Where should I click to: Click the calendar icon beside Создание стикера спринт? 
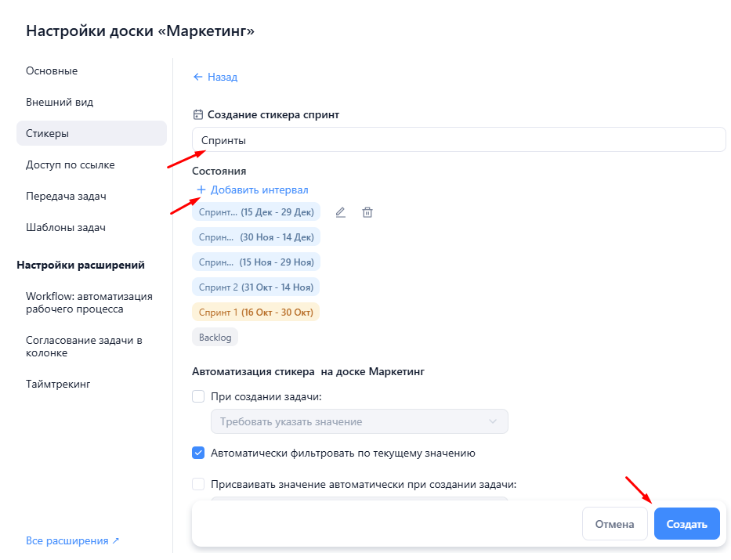coord(198,114)
